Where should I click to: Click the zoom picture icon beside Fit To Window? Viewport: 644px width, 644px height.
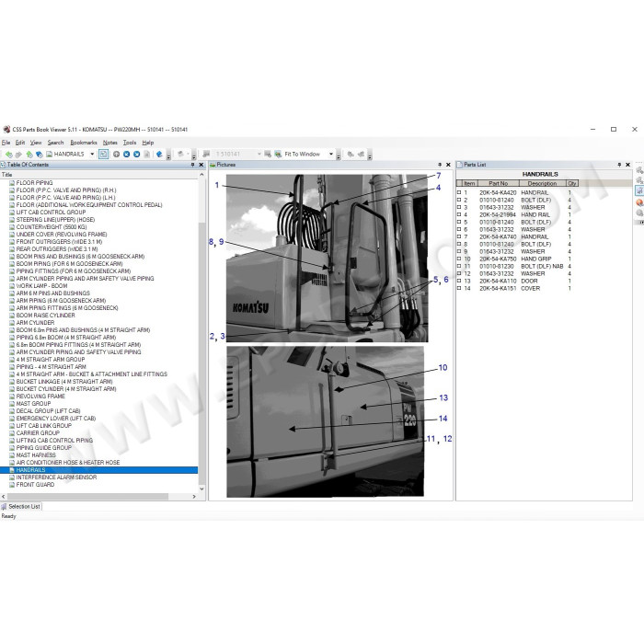pyautogui.click(x=278, y=154)
